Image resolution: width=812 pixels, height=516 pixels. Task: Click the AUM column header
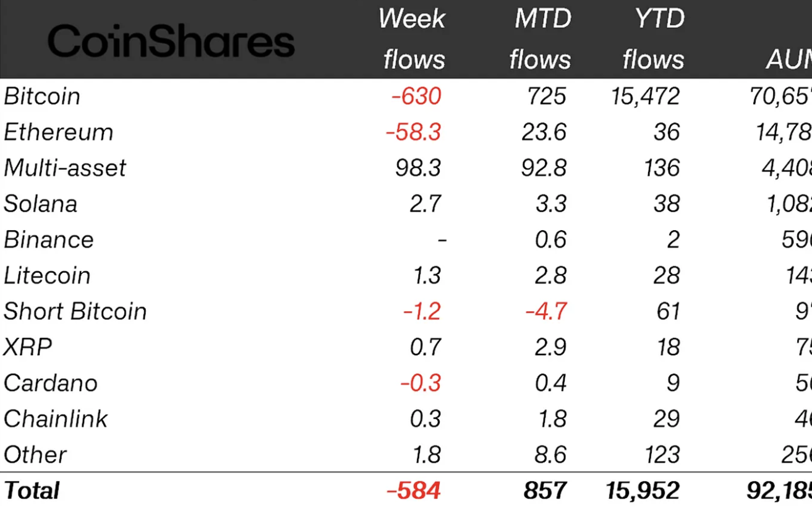click(788, 59)
